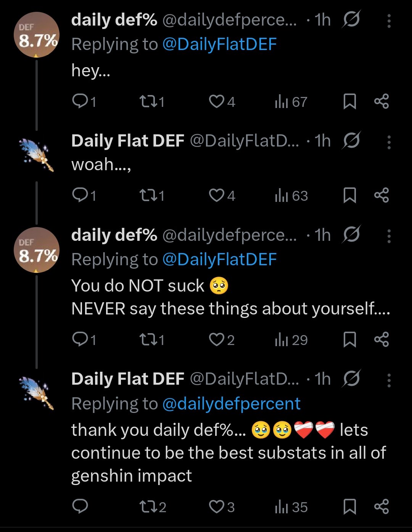Bookmark the "You do NOT suck" tweet
Viewport: 412px width, 532px height.
[350, 340]
